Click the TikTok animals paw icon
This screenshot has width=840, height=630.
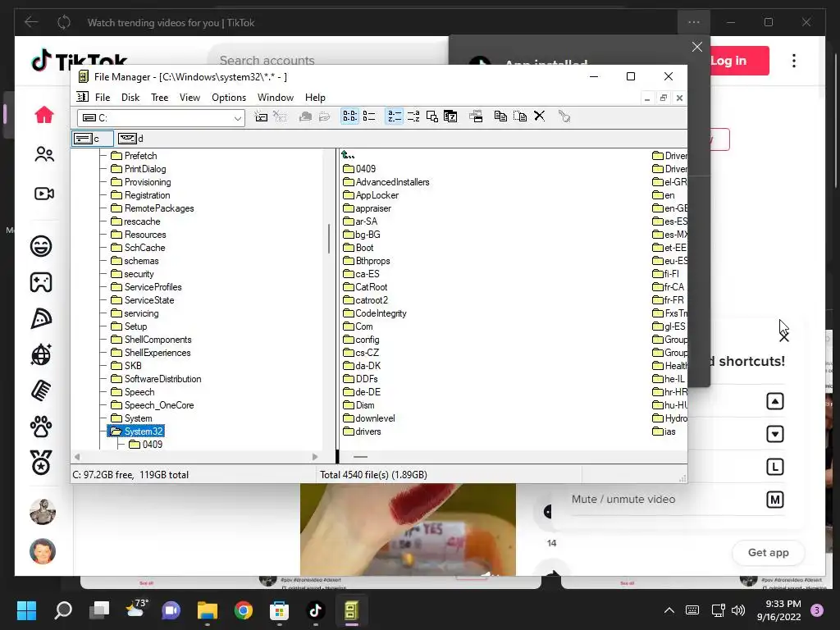(x=41, y=427)
